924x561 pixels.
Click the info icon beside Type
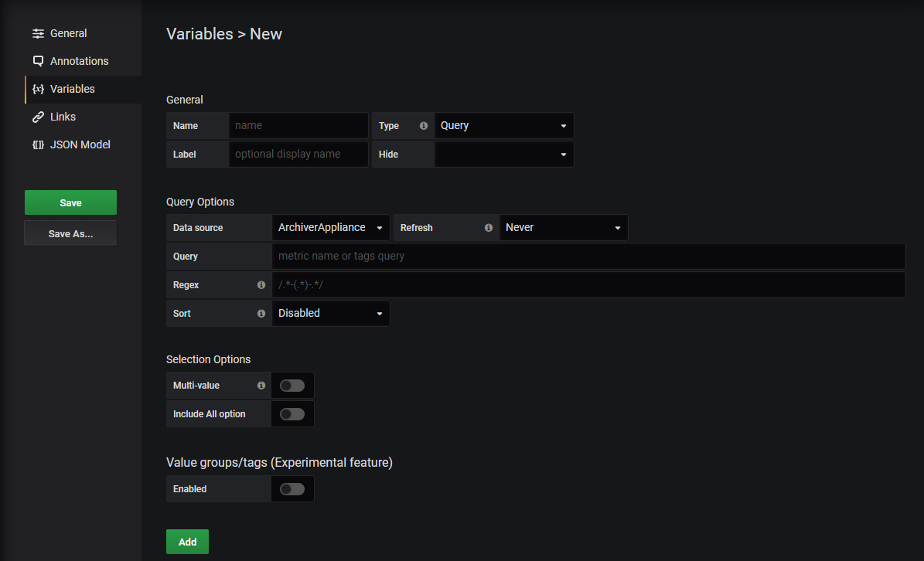[x=423, y=125]
